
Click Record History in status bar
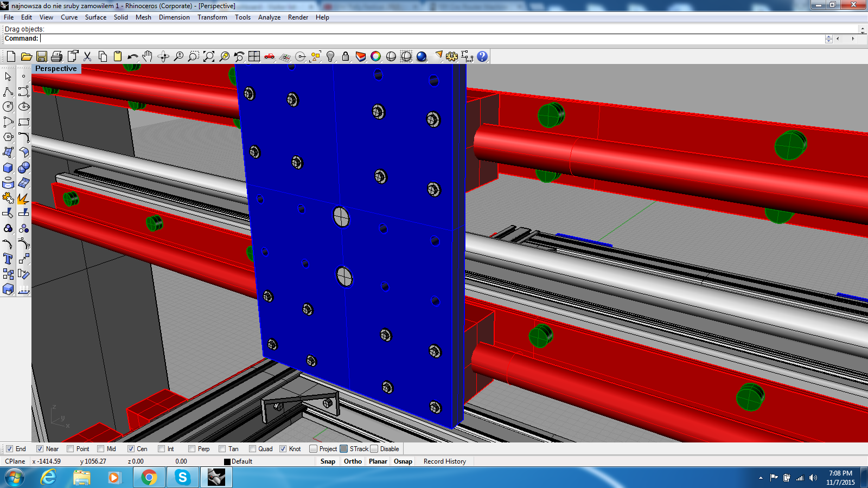click(x=444, y=461)
